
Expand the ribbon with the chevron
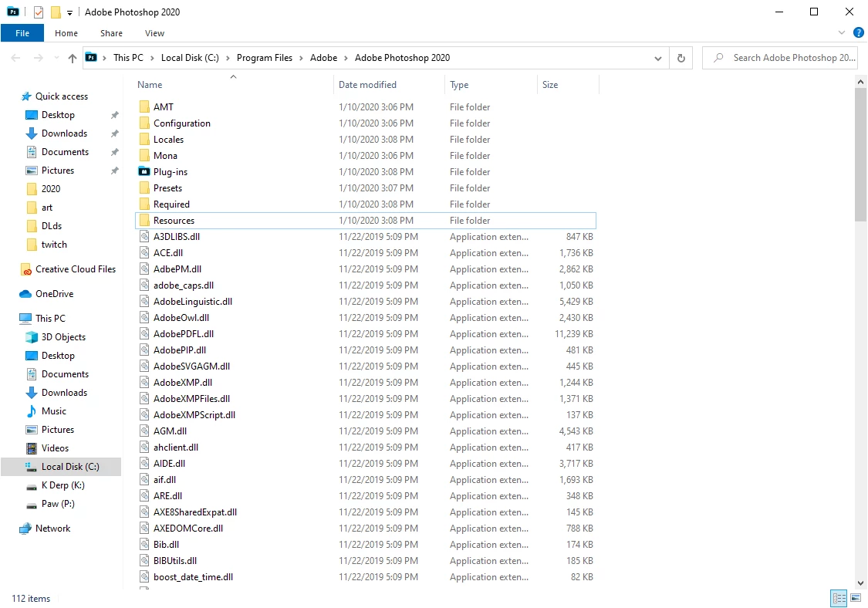(842, 32)
